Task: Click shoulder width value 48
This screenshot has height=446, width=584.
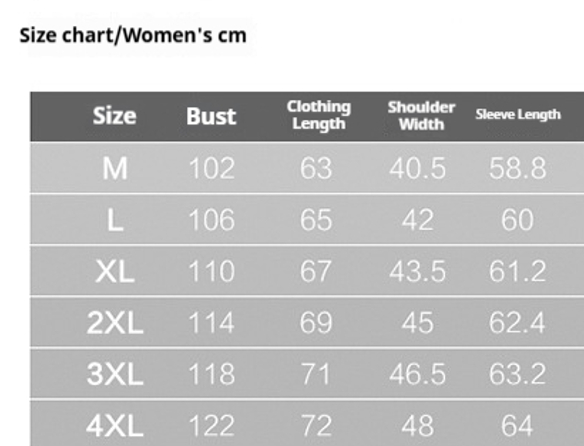Action: (x=418, y=425)
